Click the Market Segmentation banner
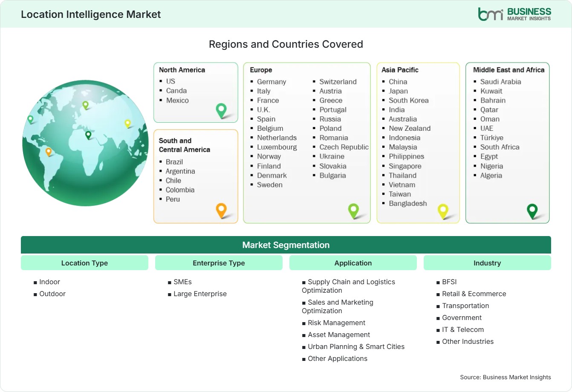The width and height of the screenshot is (572, 392). coord(286,245)
